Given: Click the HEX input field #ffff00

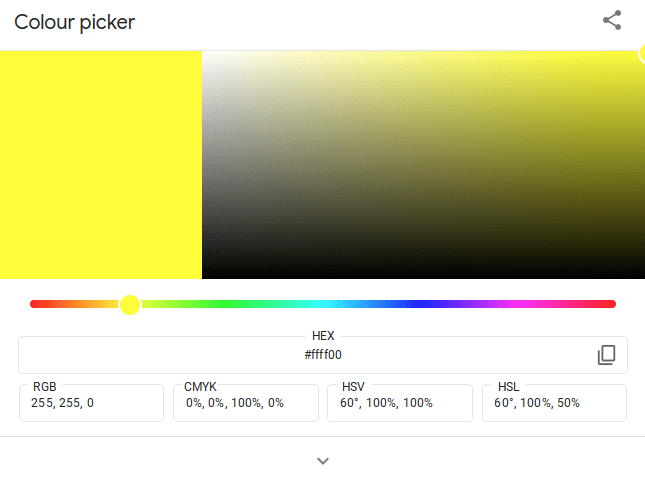Looking at the screenshot, I should pyautogui.click(x=323, y=355).
